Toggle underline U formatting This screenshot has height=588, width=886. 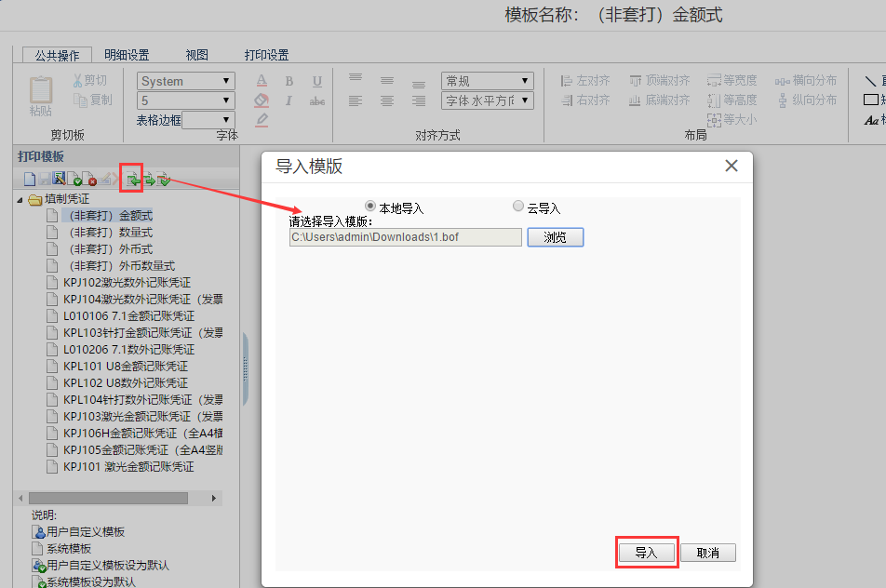coord(317,81)
